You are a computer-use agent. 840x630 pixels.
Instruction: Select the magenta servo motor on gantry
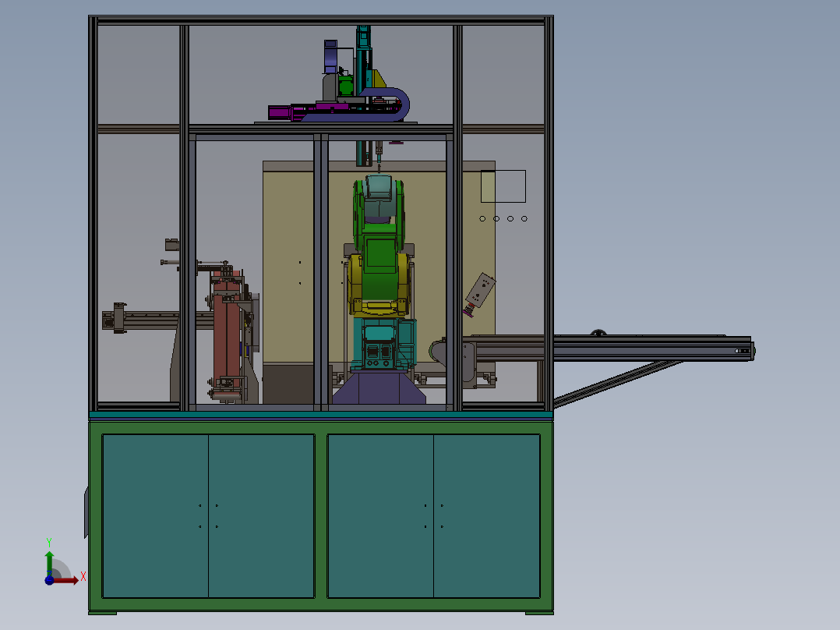tap(280, 112)
